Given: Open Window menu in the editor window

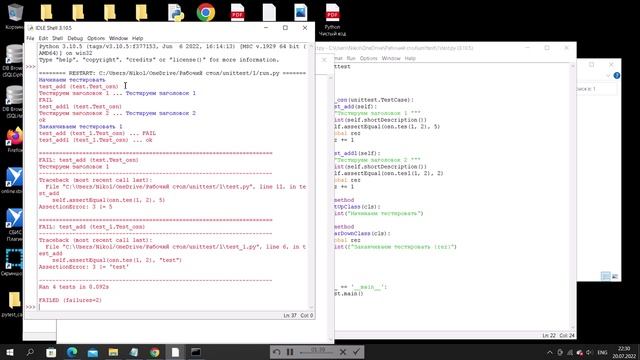Looking at the screenshot, I should (x=391, y=58).
